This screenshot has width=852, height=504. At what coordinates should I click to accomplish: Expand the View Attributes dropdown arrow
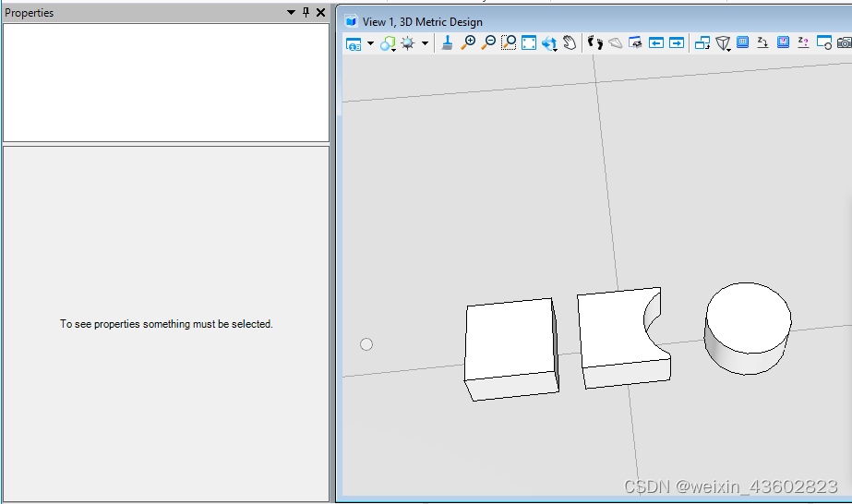pyautogui.click(x=370, y=43)
